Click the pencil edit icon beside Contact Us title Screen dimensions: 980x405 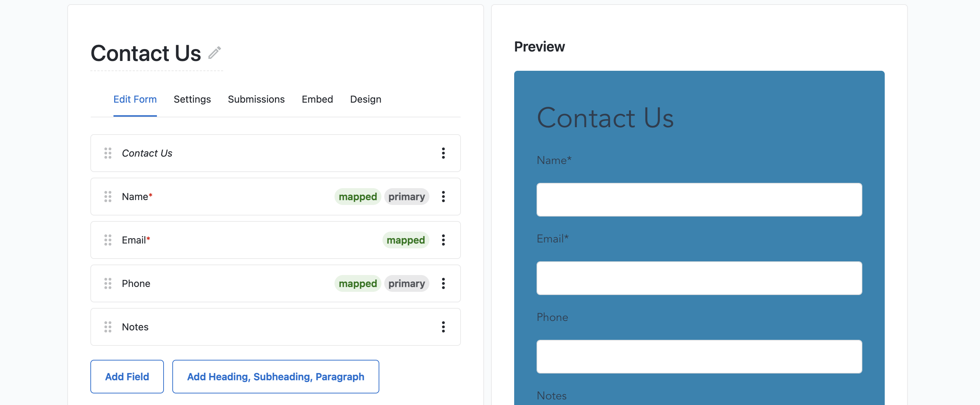215,53
